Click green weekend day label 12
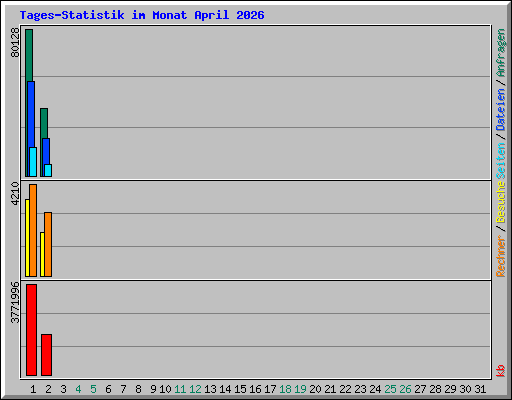This screenshot has height=400, width=512. click(195, 389)
